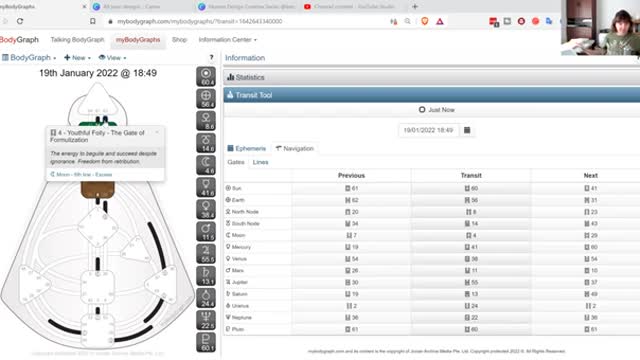Click the help question mark icon

pos(211,58)
